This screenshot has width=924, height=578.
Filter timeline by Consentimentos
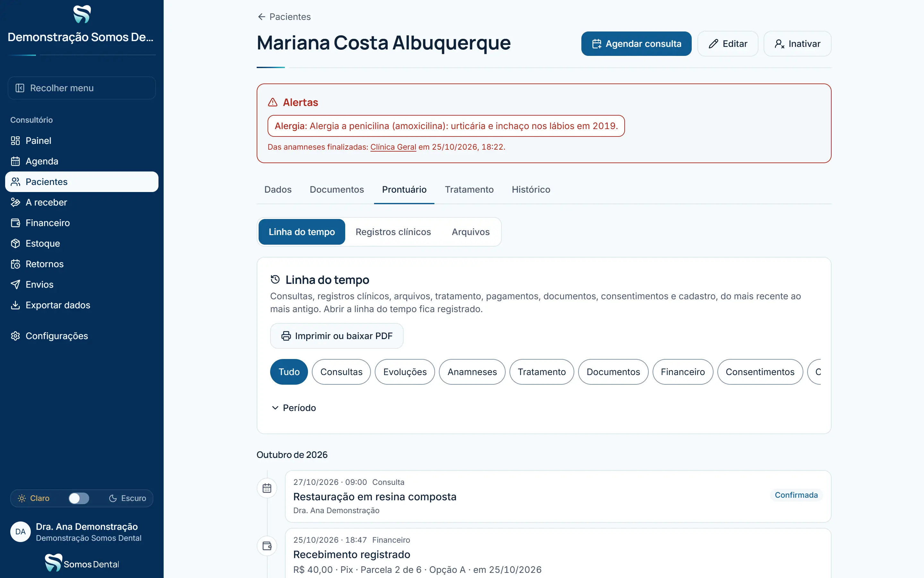[760, 372]
